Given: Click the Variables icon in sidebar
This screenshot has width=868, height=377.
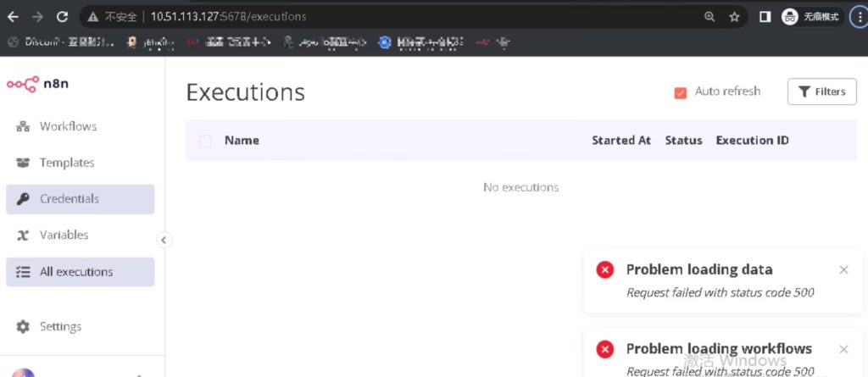Looking at the screenshot, I should pos(23,236).
